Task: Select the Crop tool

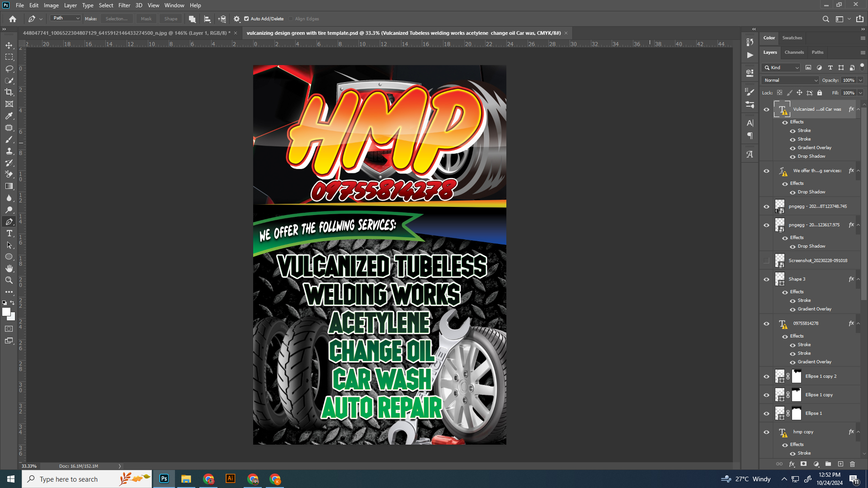Action: [9, 92]
